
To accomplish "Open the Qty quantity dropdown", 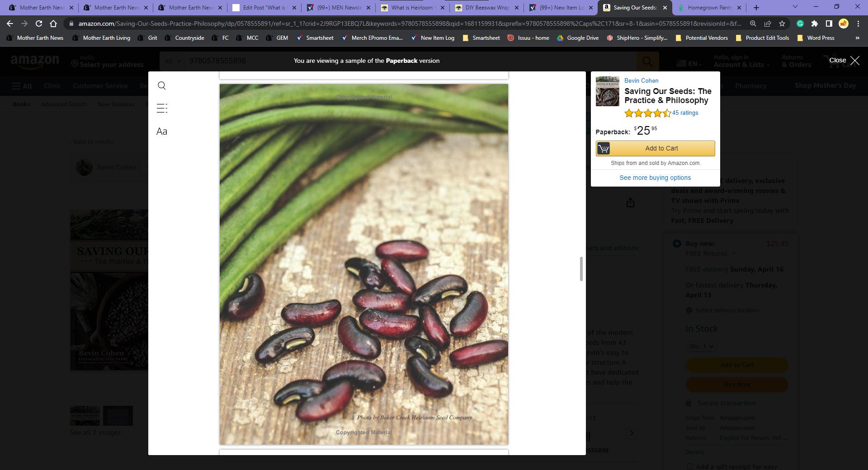I will coord(702,346).
